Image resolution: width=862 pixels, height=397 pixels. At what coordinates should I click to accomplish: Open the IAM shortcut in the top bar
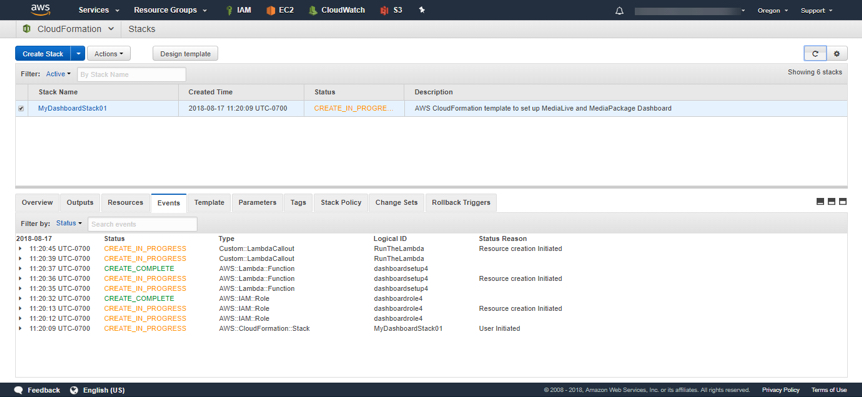(239, 10)
